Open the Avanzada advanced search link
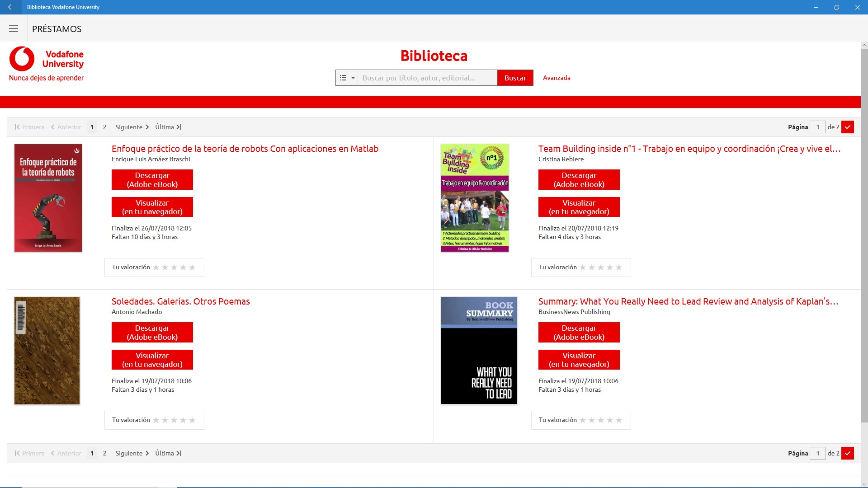 pyautogui.click(x=557, y=78)
